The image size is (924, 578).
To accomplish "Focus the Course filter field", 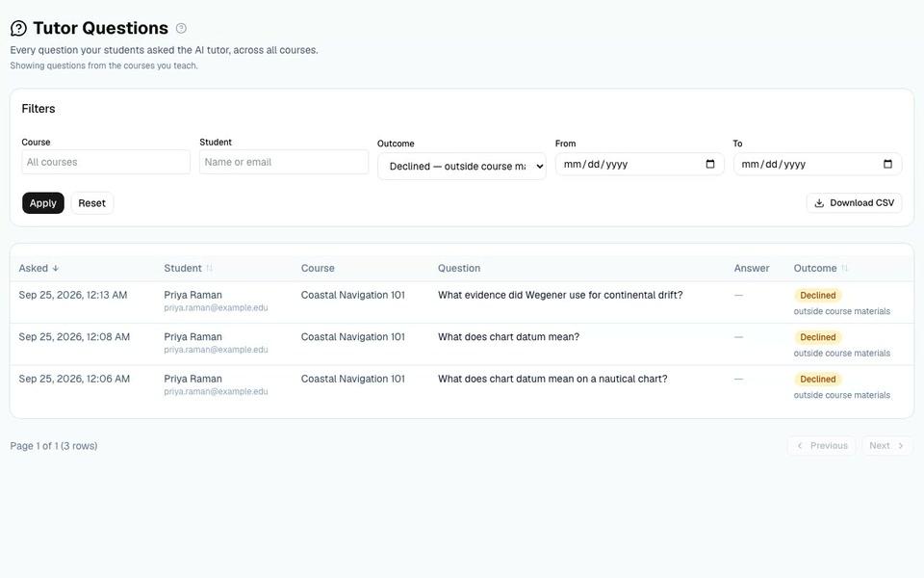I will coord(106,162).
